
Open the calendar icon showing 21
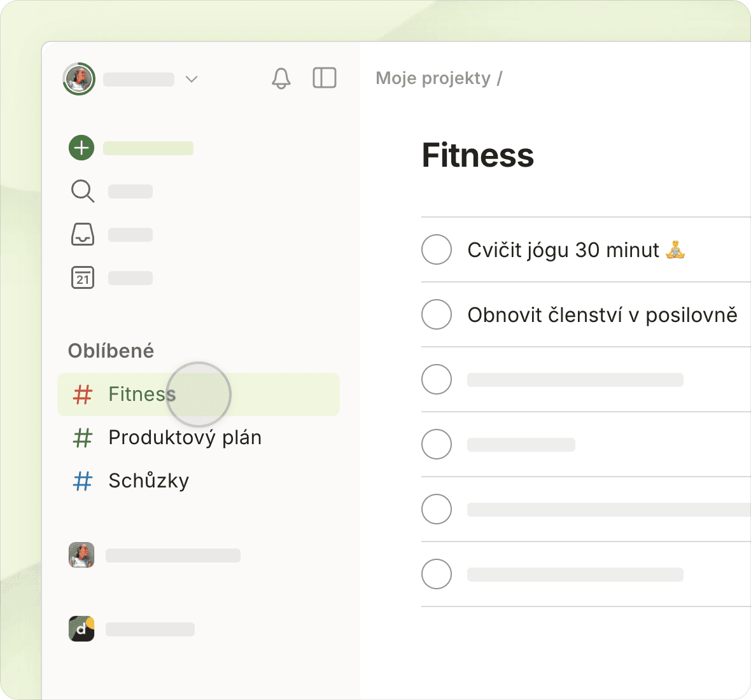(x=83, y=277)
